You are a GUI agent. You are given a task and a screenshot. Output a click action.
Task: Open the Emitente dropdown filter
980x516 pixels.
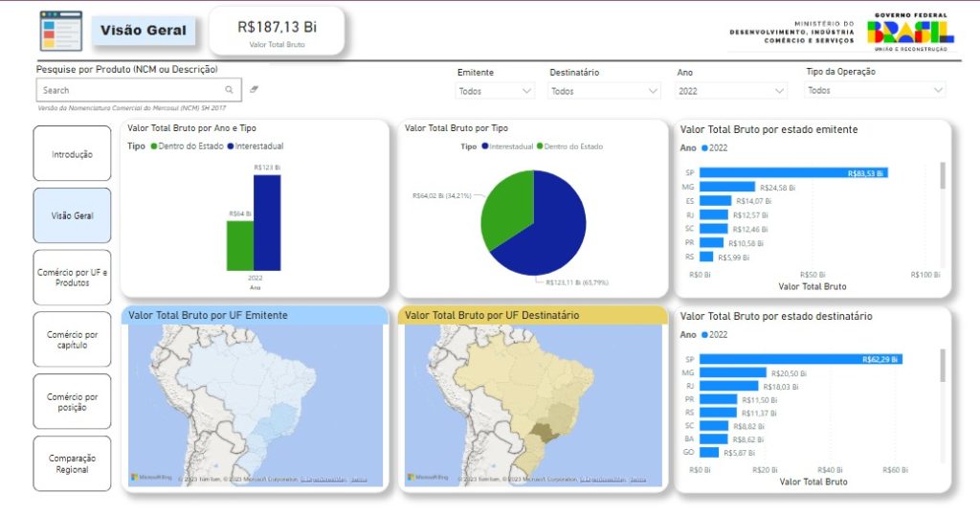pos(495,91)
